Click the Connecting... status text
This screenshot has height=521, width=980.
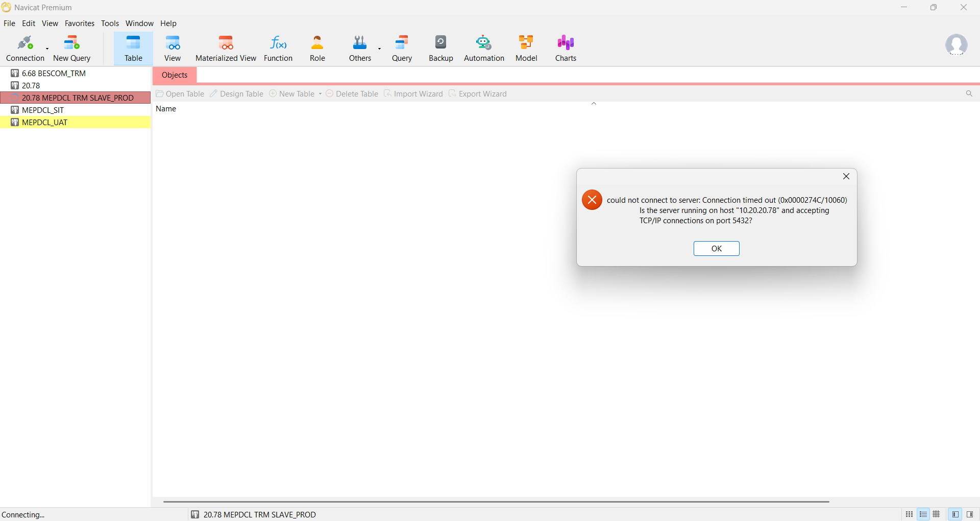click(x=23, y=515)
